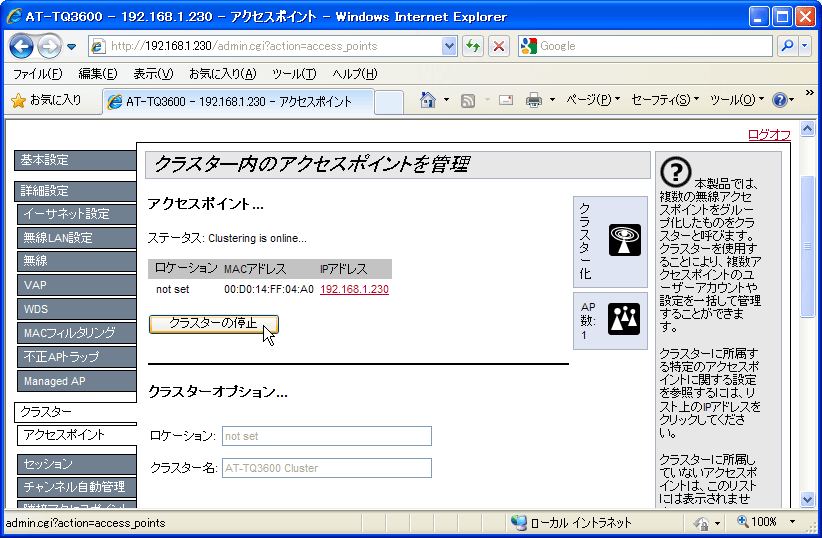Click the vertical scrollbar thumb
The image size is (822, 538).
(x=807, y=246)
